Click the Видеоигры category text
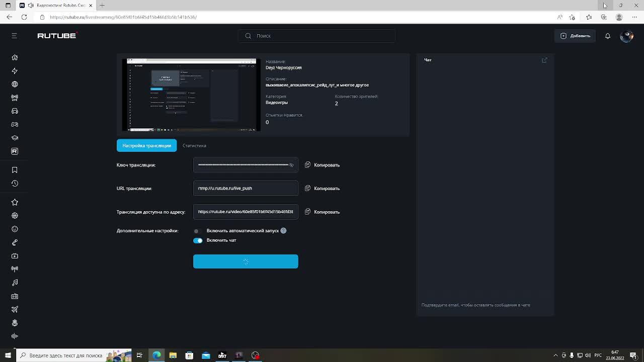The width and height of the screenshot is (644, 362). coord(277,103)
